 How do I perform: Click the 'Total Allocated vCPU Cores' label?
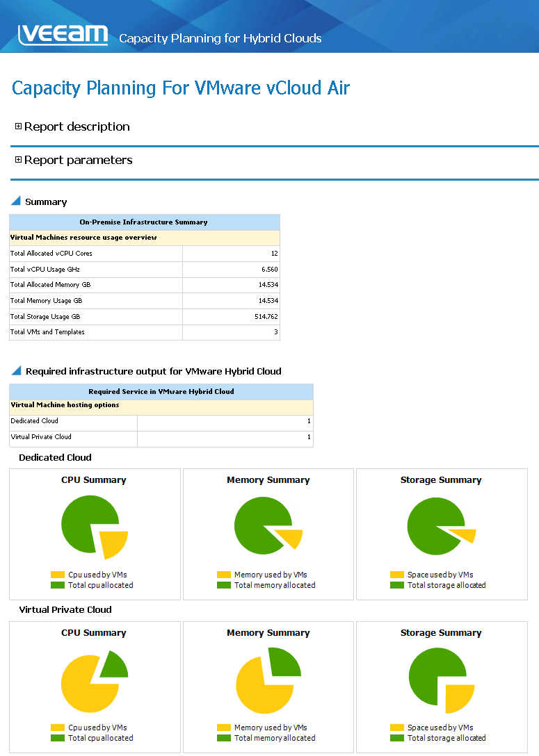(51, 254)
